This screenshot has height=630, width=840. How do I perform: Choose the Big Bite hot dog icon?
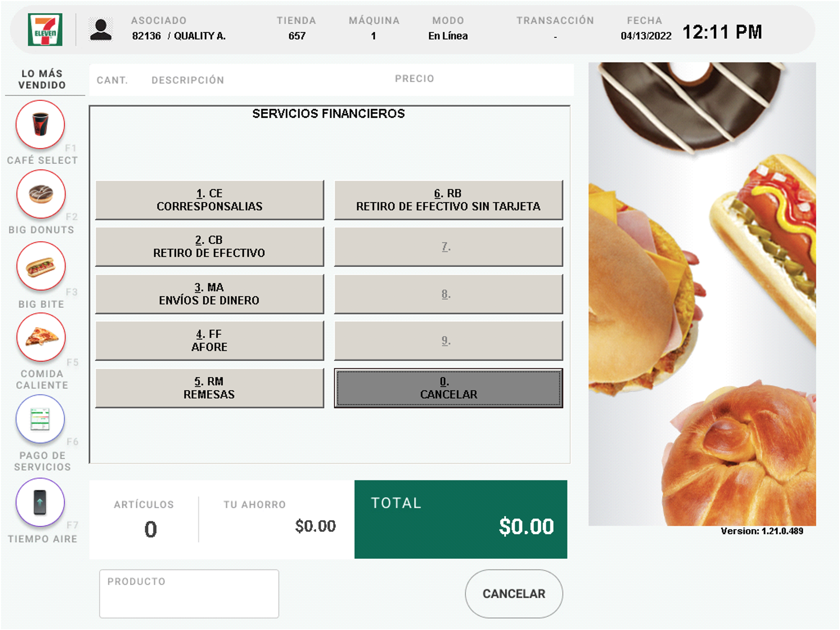click(x=41, y=266)
